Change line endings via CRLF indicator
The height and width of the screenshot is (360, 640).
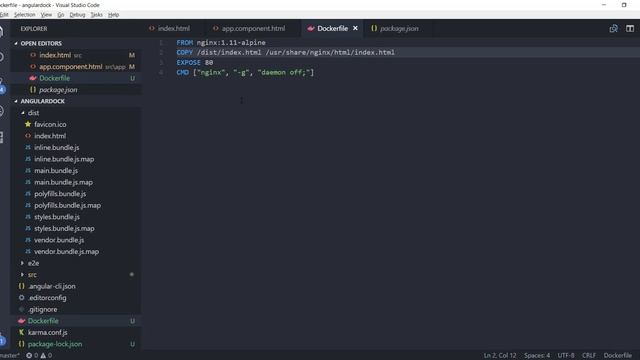pyautogui.click(x=589, y=356)
